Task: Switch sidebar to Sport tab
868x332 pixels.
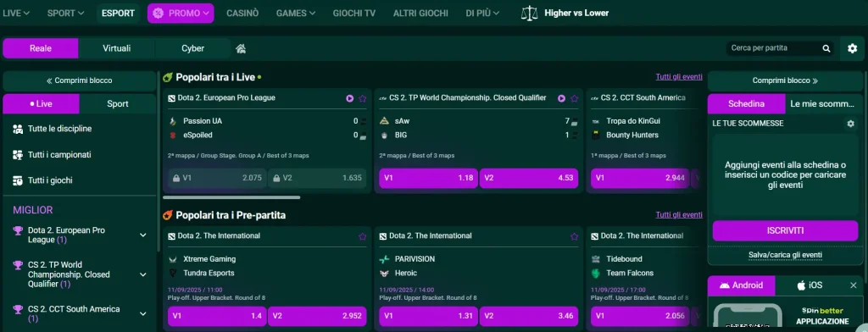Action: [x=118, y=103]
